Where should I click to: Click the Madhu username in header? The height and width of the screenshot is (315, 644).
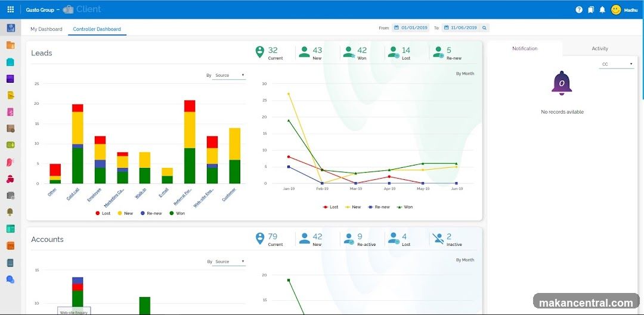(x=631, y=10)
